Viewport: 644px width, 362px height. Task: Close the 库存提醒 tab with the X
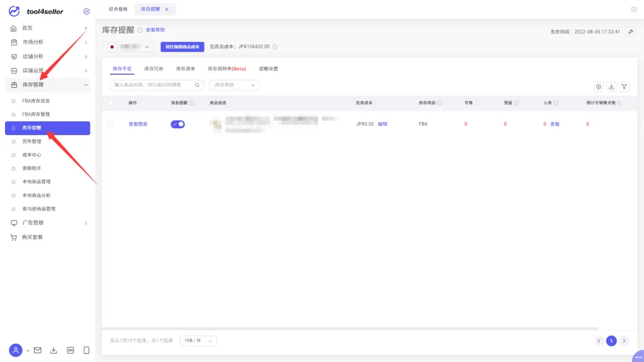click(x=167, y=9)
